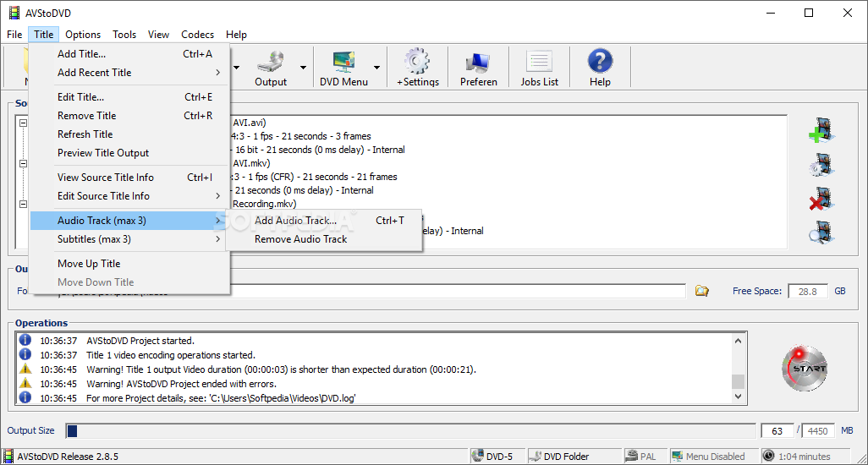
Task: Expand the Output toolbar dropdown arrow
Action: point(304,68)
